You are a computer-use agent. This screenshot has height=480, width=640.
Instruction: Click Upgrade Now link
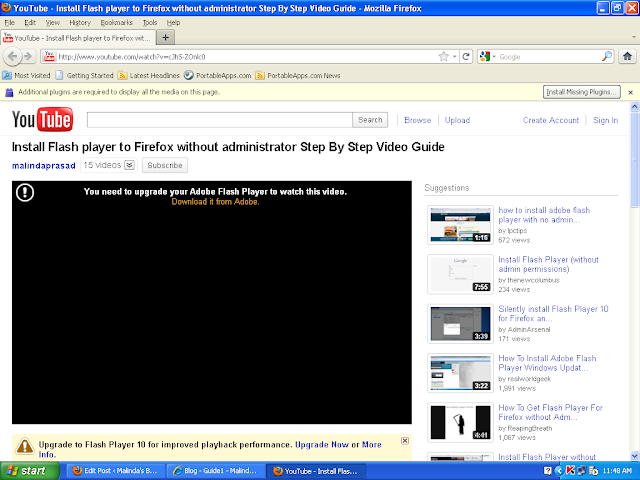[322, 444]
